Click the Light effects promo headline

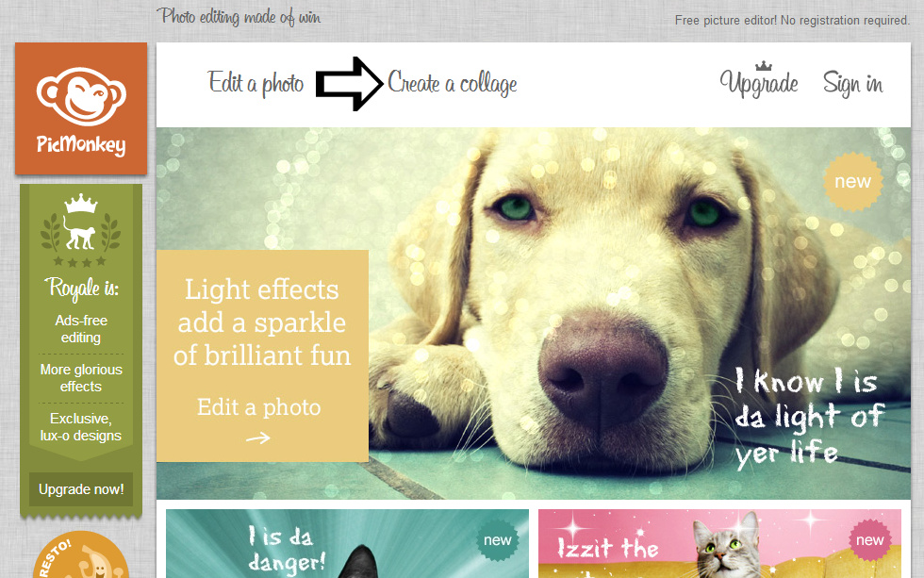(x=262, y=322)
